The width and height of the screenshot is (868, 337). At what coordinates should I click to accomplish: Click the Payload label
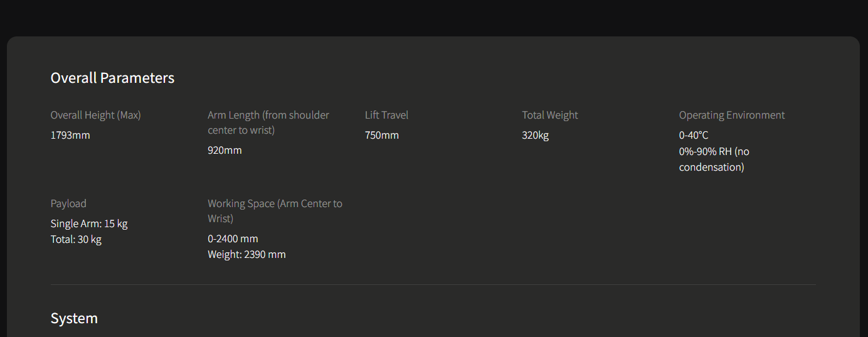click(x=68, y=203)
